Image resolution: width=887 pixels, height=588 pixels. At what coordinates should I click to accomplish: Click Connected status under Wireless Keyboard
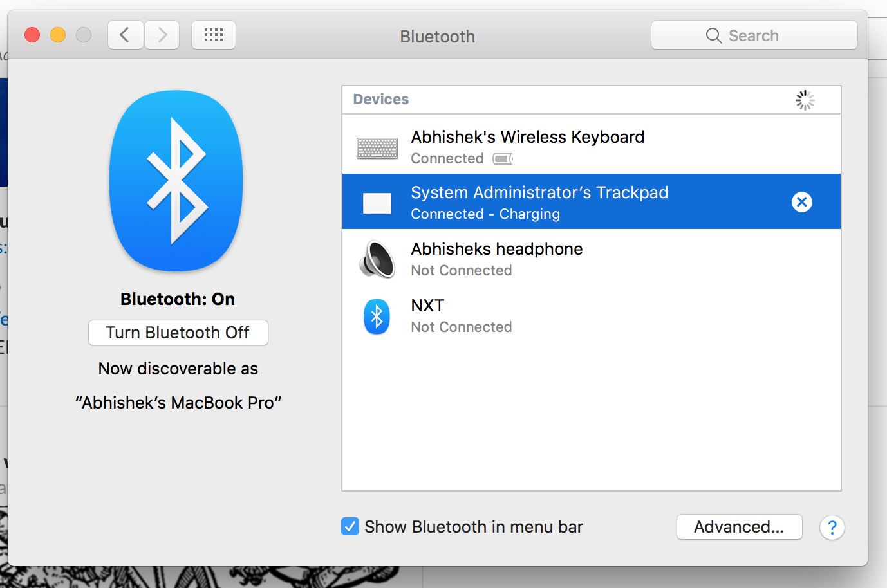(x=447, y=158)
